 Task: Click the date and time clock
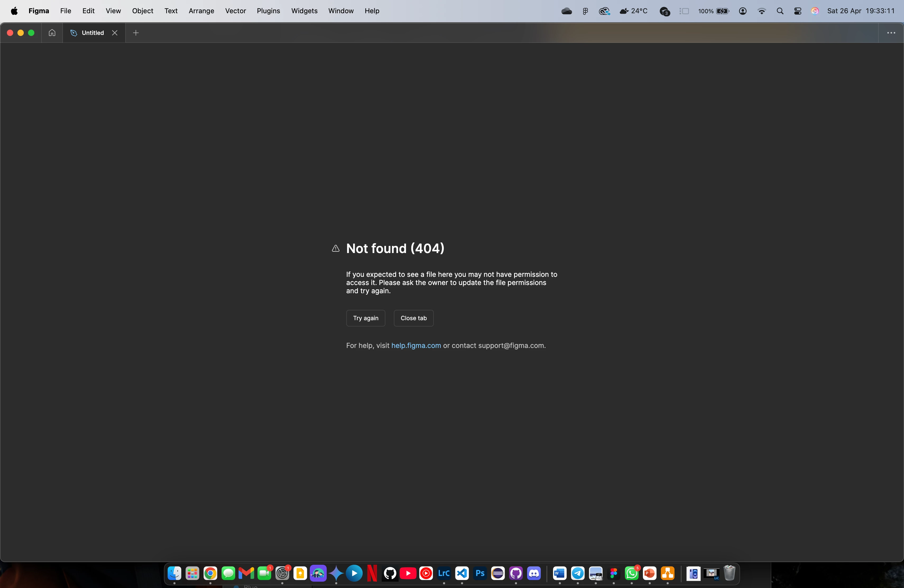click(861, 11)
